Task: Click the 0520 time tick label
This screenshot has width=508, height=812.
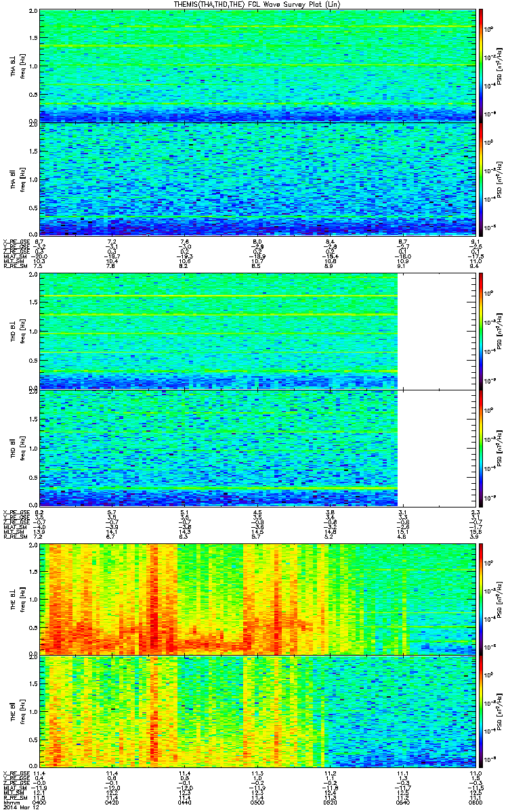Action: click(x=330, y=803)
